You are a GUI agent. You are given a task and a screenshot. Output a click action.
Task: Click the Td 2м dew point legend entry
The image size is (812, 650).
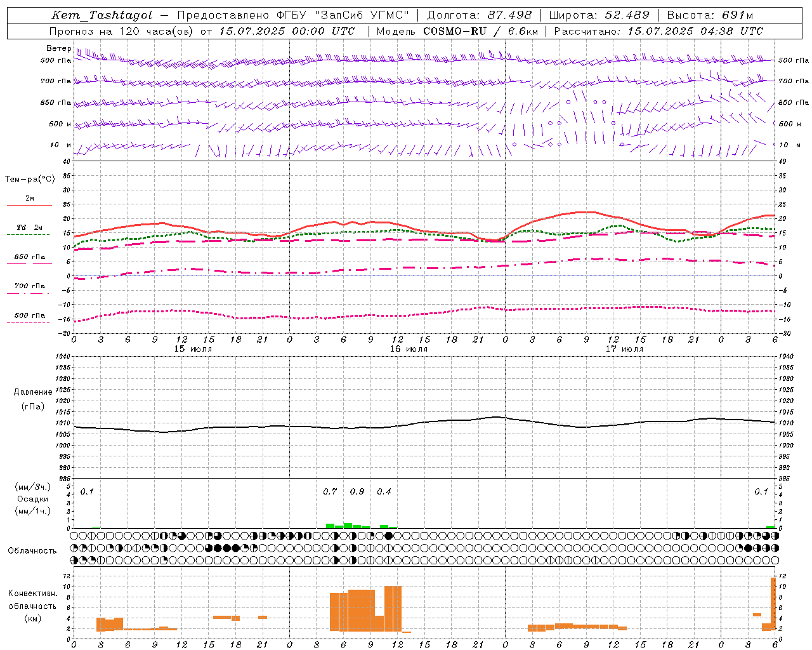tap(29, 227)
